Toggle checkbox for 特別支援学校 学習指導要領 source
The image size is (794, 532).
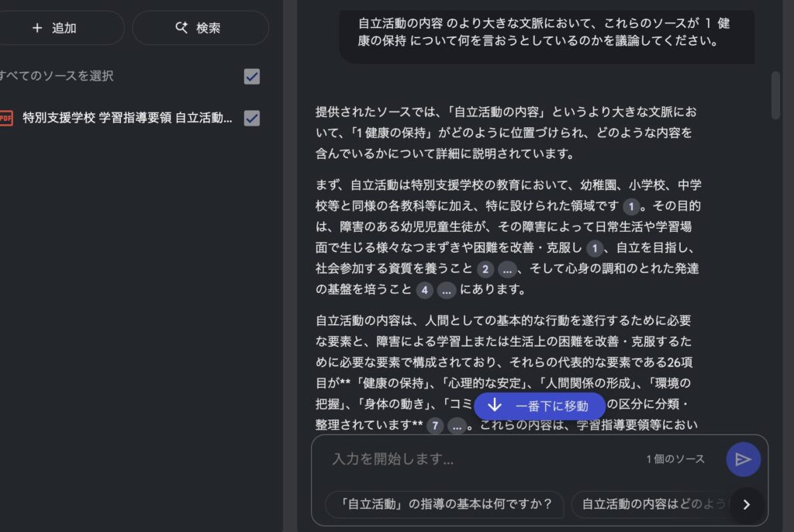coord(252,118)
